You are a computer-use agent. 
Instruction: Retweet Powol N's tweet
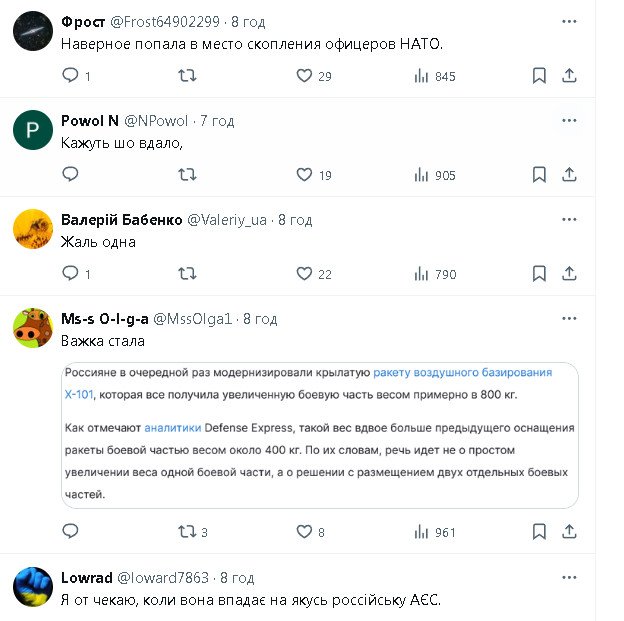click(x=187, y=175)
